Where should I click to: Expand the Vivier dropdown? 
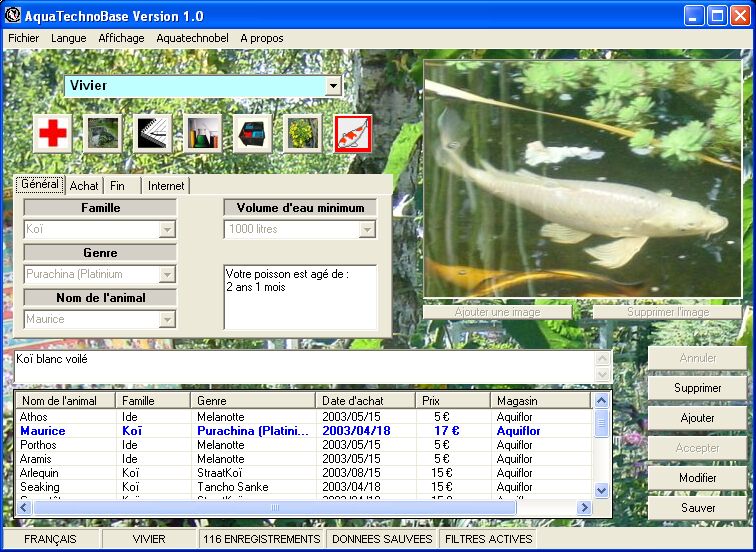(x=333, y=86)
